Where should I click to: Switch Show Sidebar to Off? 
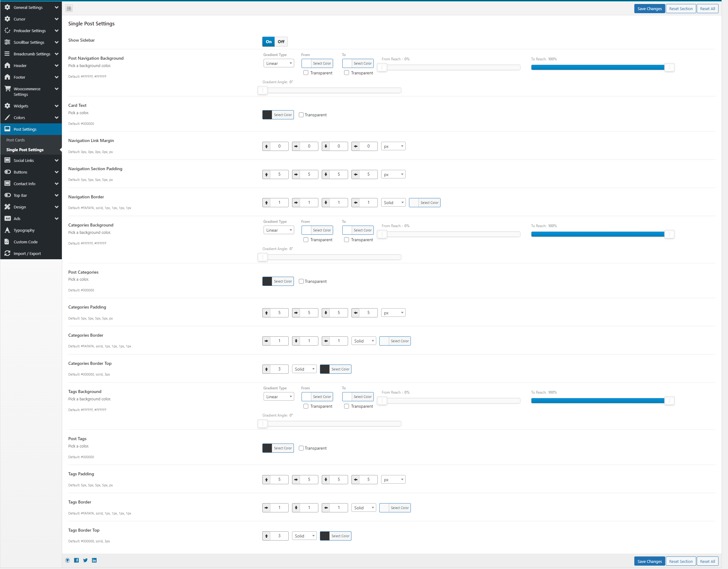[x=281, y=42]
